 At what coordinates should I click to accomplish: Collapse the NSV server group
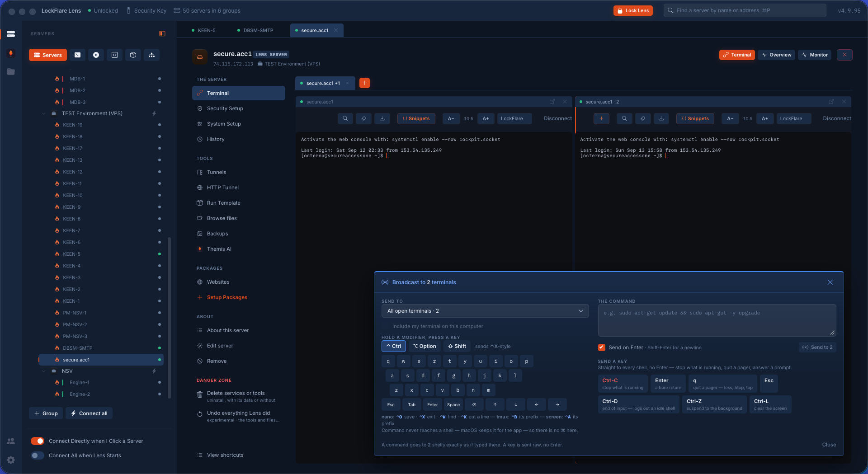tap(43, 371)
